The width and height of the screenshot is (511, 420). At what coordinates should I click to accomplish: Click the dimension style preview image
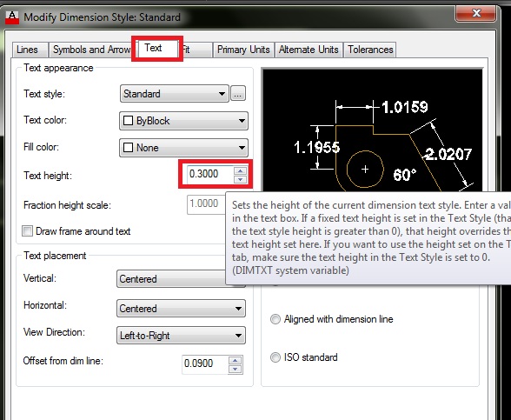click(372, 130)
